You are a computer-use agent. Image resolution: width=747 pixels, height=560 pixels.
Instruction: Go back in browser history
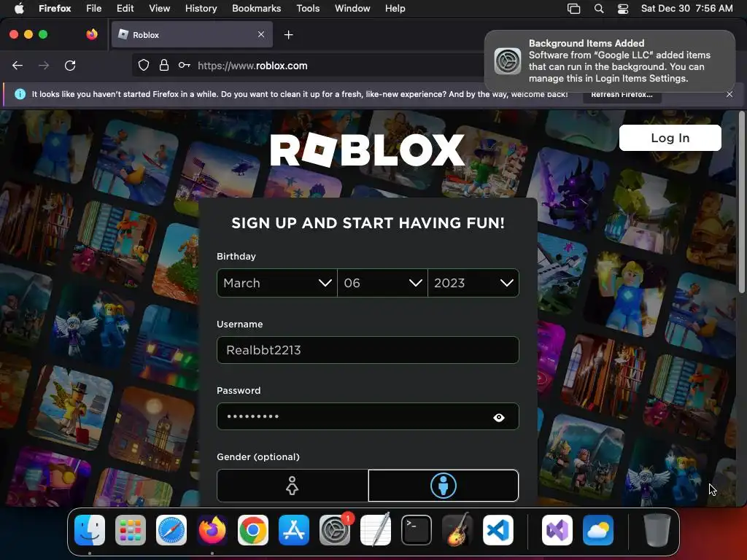pos(18,65)
